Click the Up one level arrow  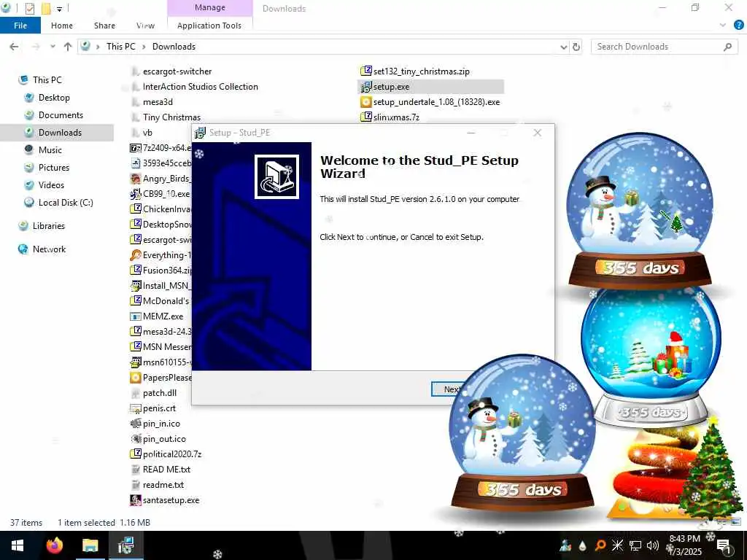click(x=68, y=47)
